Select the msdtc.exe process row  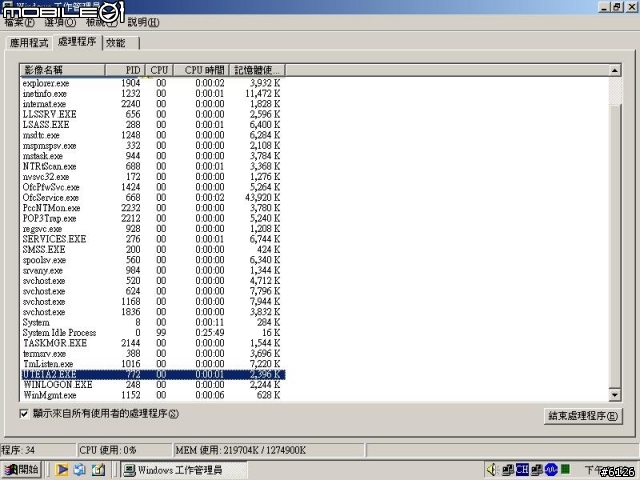pyautogui.click(x=152, y=135)
